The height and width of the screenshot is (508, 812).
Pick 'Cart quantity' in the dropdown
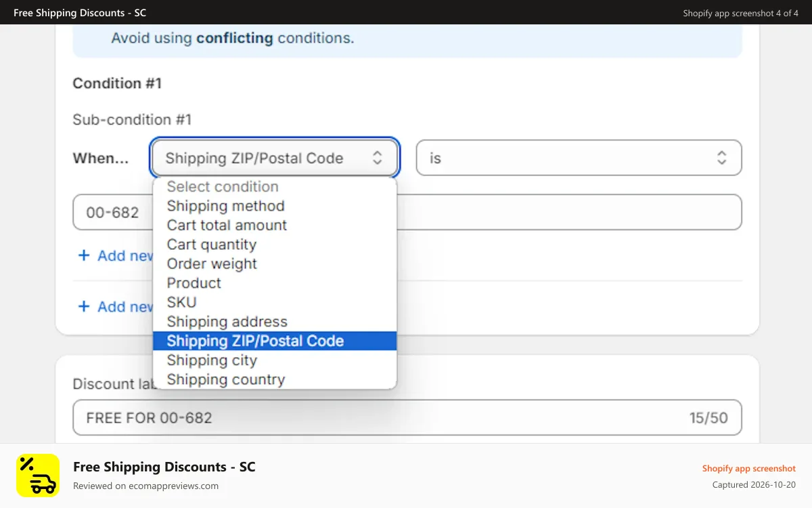[275, 245]
